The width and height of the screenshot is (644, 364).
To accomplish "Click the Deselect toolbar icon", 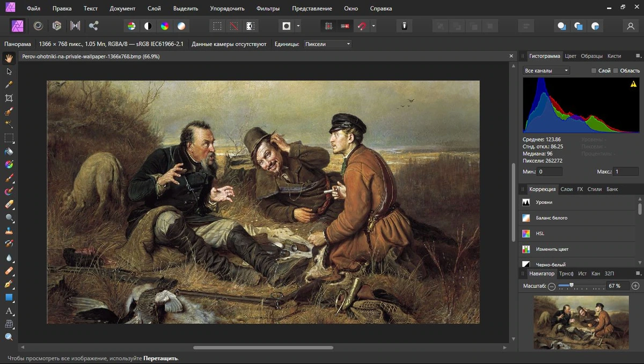I will [233, 25].
